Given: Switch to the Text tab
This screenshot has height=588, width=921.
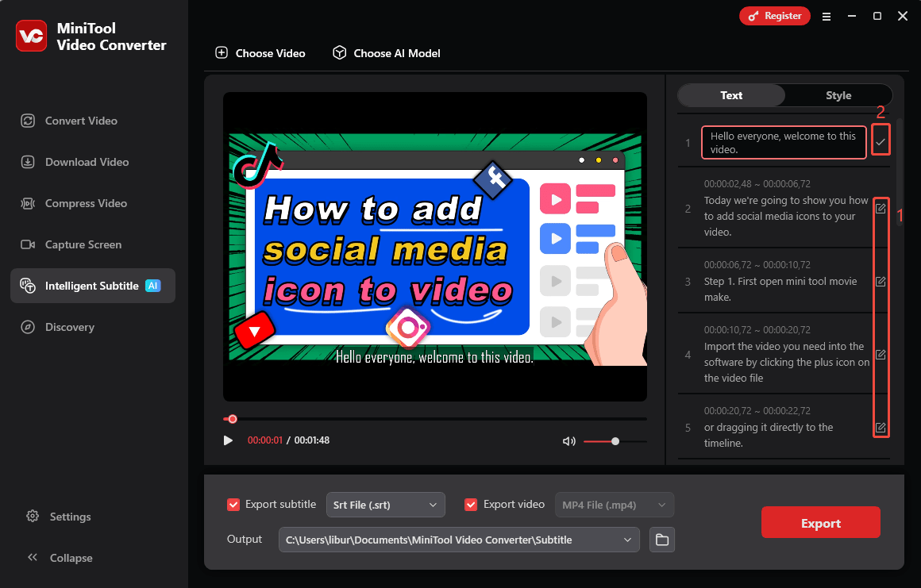Looking at the screenshot, I should point(731,95).
